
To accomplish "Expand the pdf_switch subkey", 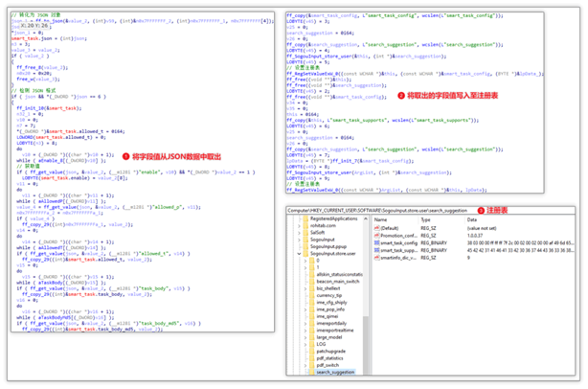I will point(305,365).
